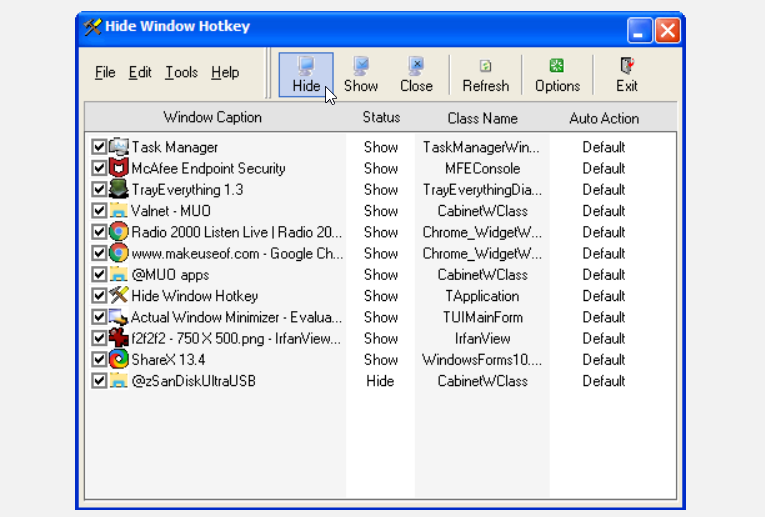Viewport: 765px width, 517px height.
Task: Click the @MUO apps folder icon
Action: (x=119, y=275)
